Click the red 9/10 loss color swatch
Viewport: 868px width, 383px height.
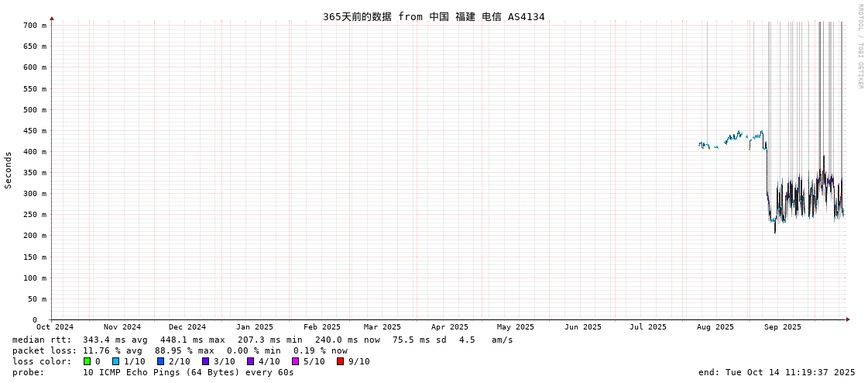(340, 361)
